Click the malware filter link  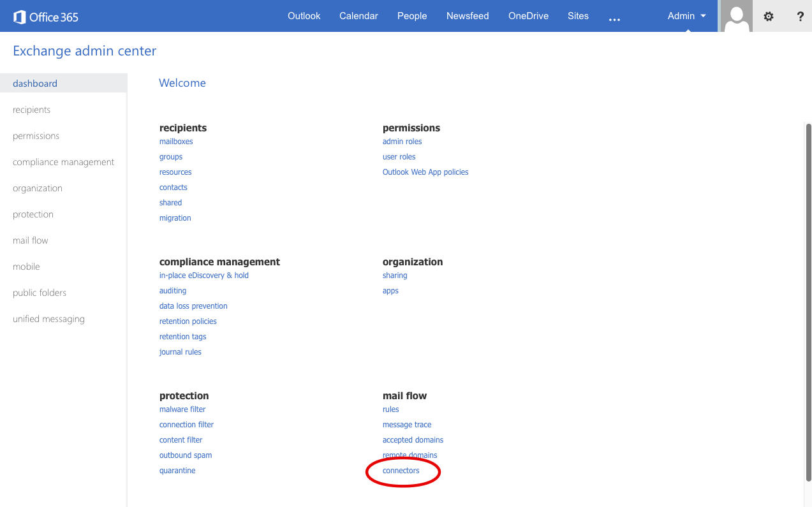(182, 409)
